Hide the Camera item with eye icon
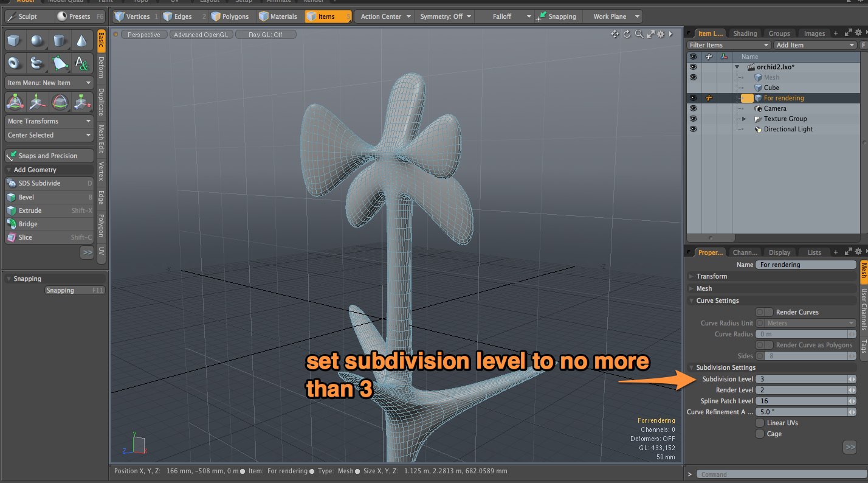Screen dimensions: 868x483 [x=693, y=108]
